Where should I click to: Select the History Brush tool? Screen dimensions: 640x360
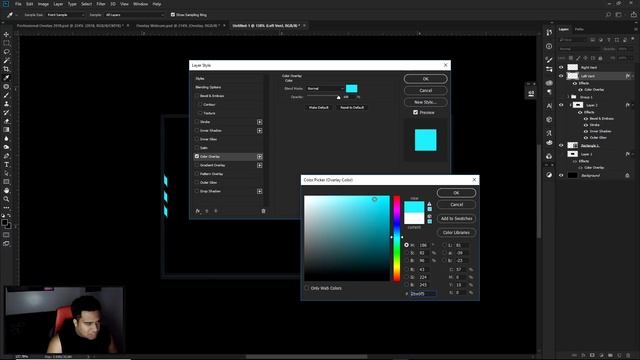coord(7,112)
